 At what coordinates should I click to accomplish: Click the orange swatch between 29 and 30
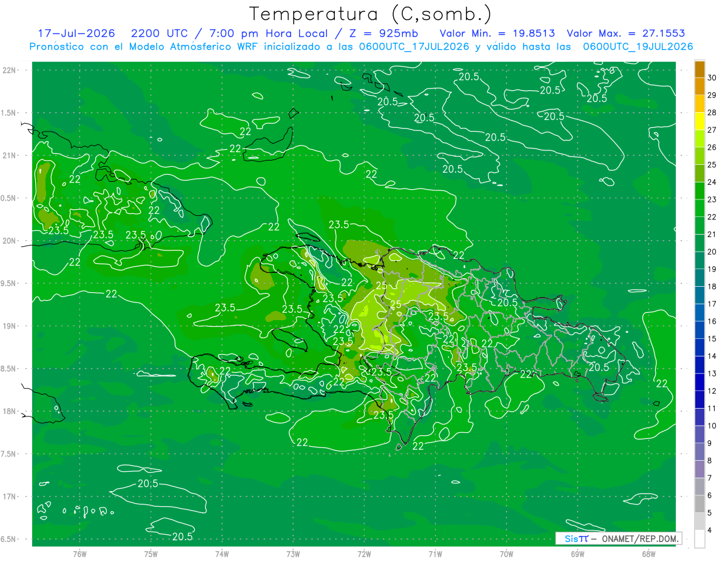click(699, 87)
